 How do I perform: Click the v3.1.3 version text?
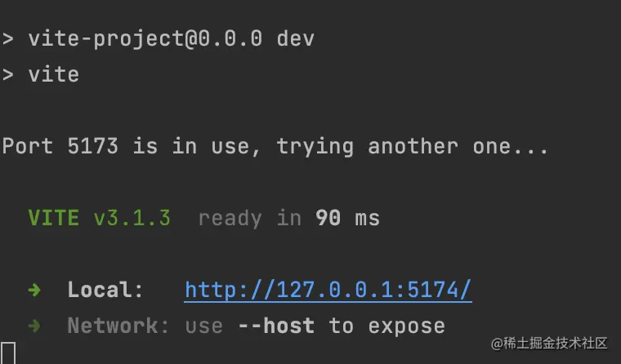132,218
